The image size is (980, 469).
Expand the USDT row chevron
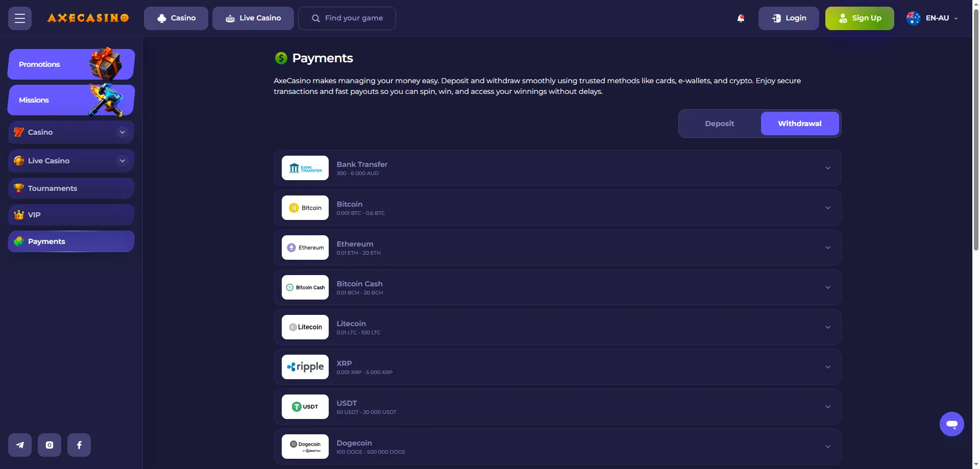point(828,407)
